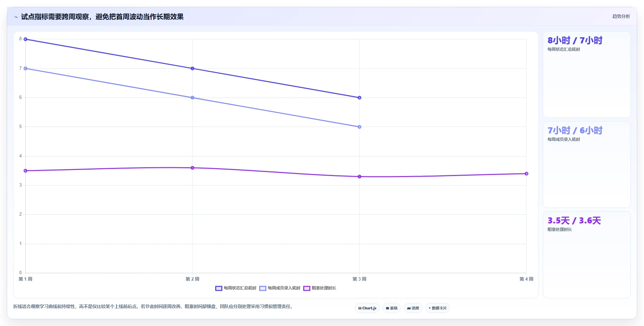644x326 pixels.
Task: Select the purple week 4 point at 3.4
Action: [x=527, y=174]
